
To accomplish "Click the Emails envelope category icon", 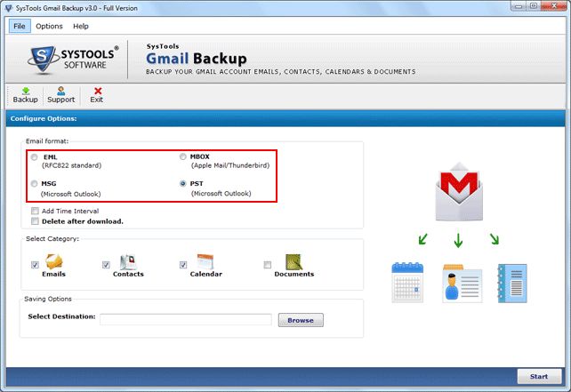I will pyautogui.click(x=54, y=261).
